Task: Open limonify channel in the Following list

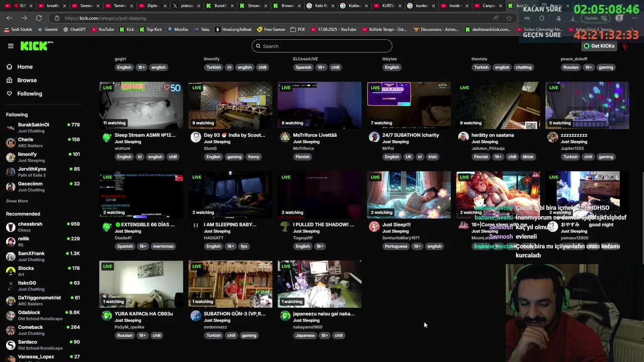Action: pyautogui.click(x=43, y=157)
